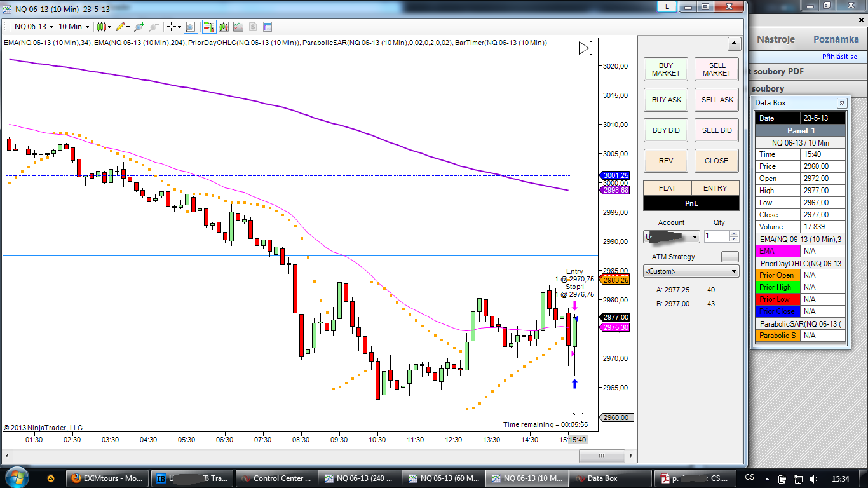Click the SELL BID button
This screenshot has width=868, height=488.
pyautogui.click(x=717, y=130)
